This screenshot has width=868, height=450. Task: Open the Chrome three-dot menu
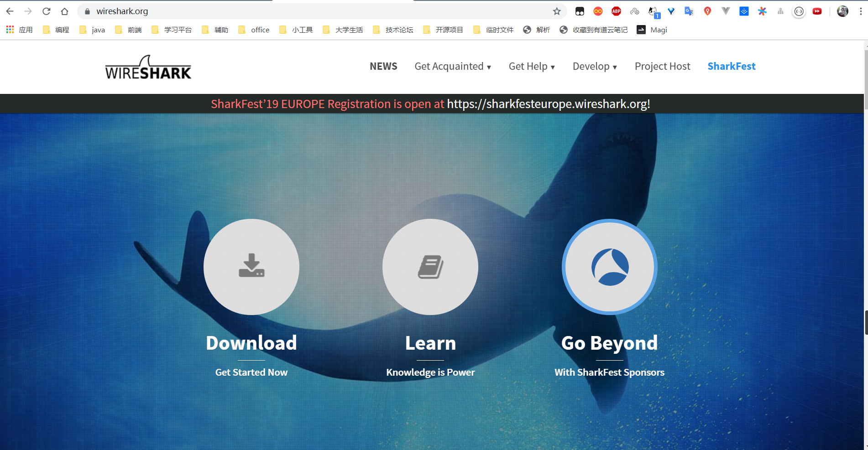tap(861, 11)
